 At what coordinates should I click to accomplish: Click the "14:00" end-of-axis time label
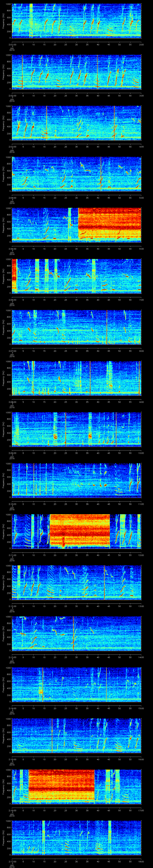[x=141, y=657]
